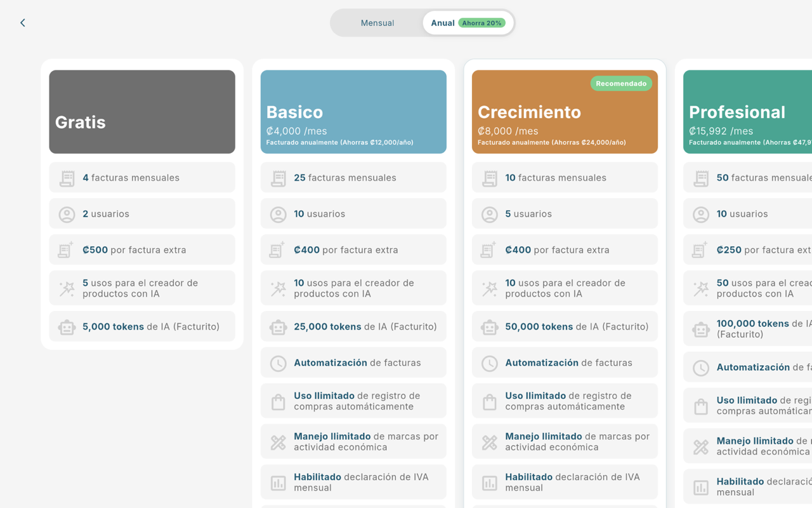Viewport: 812px width, 508px height.
Task: Click Basico '₡400 por factura extra' row
Action: [353, 250]
